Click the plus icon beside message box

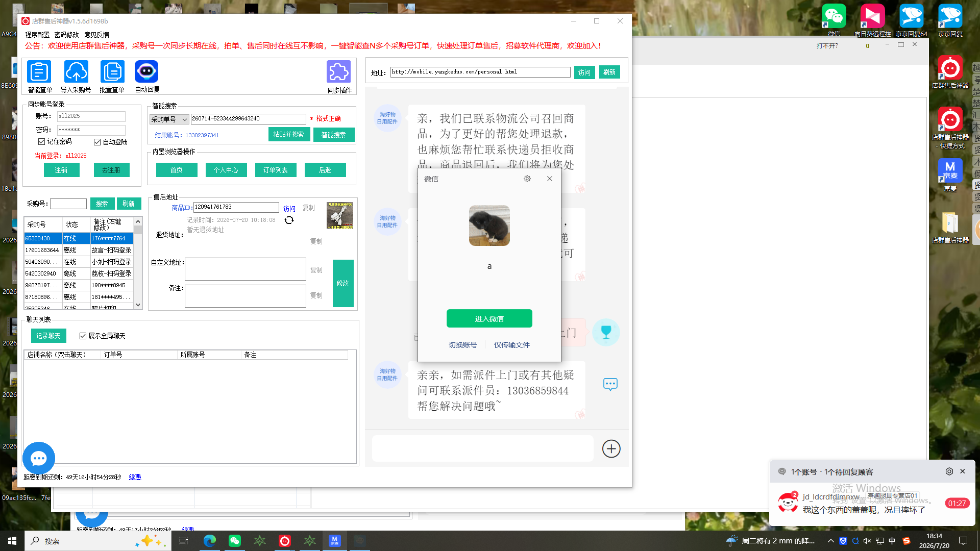611,449
